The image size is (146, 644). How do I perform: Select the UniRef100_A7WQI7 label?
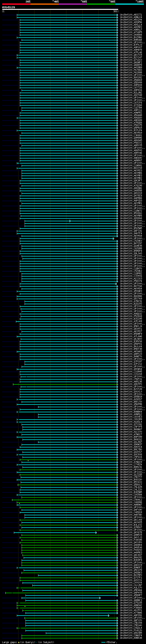131,434
